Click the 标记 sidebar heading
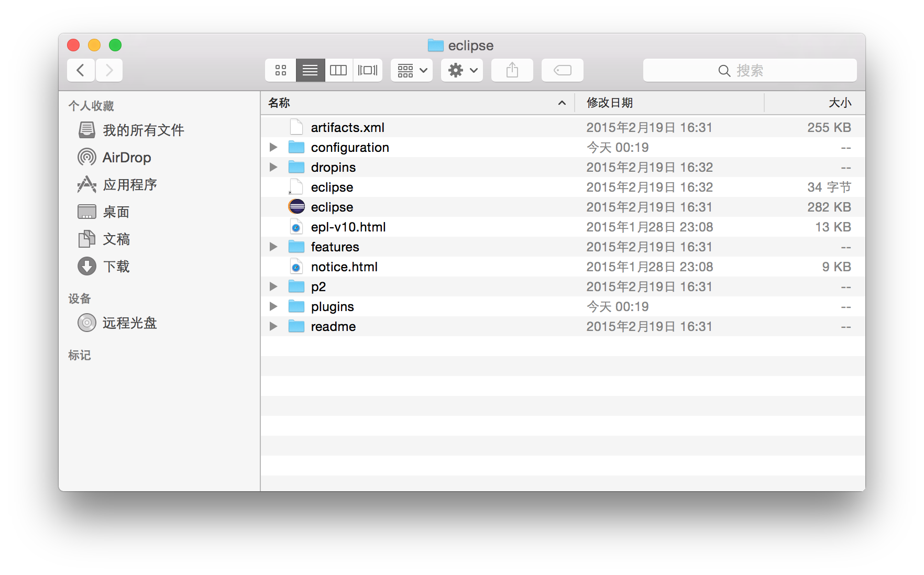Viewport: 924px width, 575px height. 80,355
